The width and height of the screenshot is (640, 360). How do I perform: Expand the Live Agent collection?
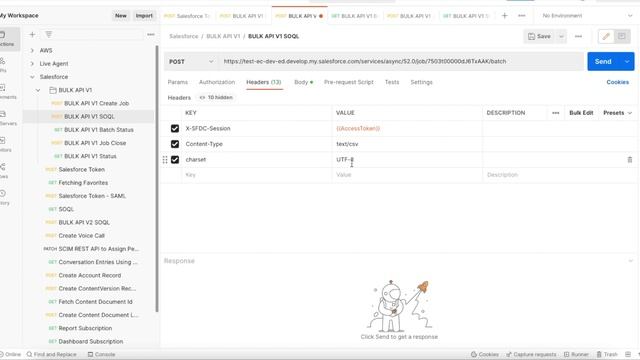coord(32,64)
